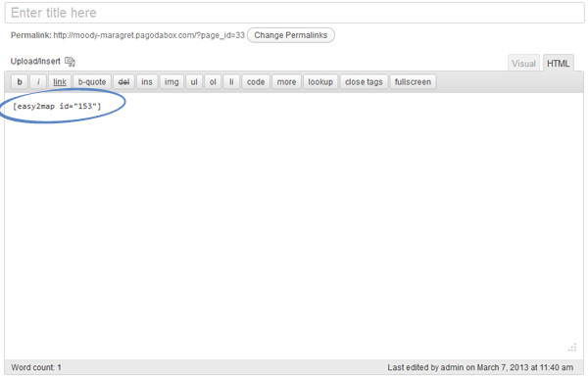Add an ins tag

tap(147, 81)
